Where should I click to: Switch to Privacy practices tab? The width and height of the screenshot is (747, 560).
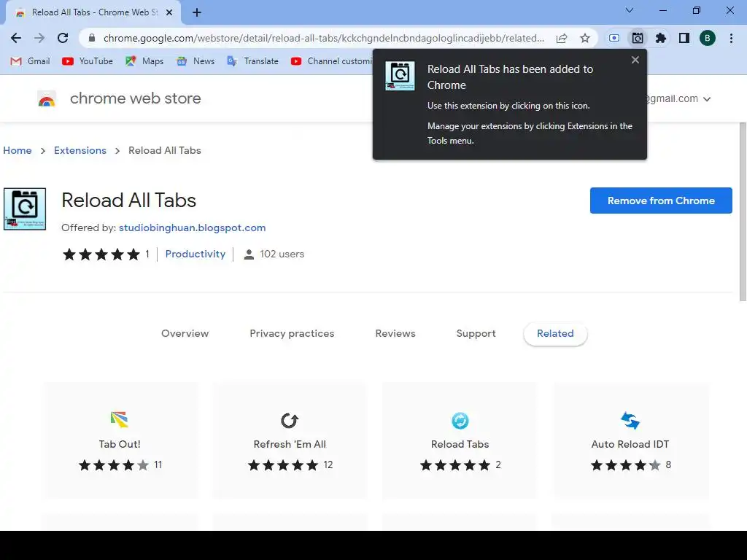tap(292, 333)
